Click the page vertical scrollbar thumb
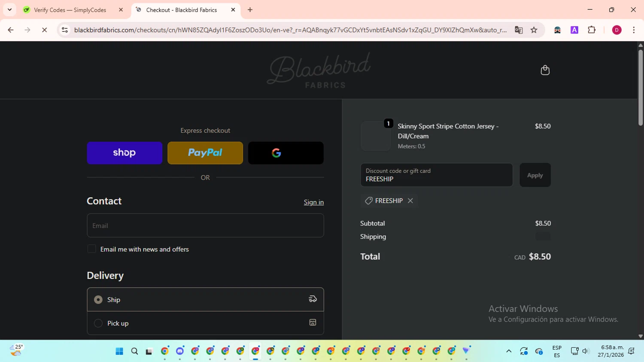Viewport: 644px width, 362px height. click(x=640, y=87)
